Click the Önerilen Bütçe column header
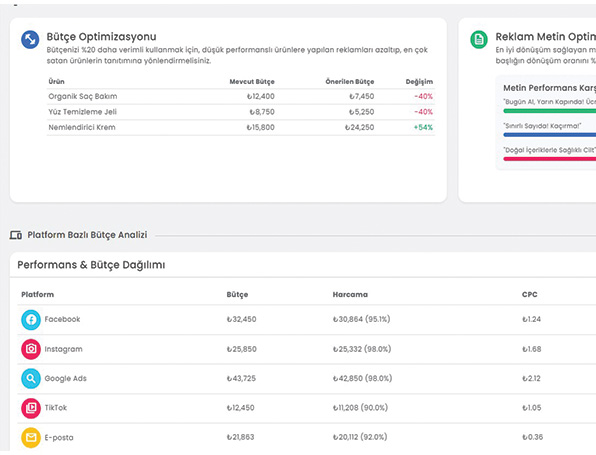 350,82
